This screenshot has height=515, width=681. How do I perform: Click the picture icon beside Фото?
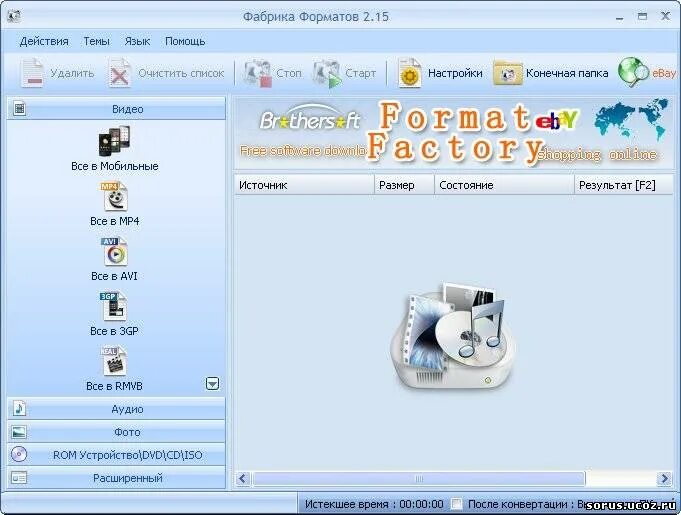click(x=19, y=432)
